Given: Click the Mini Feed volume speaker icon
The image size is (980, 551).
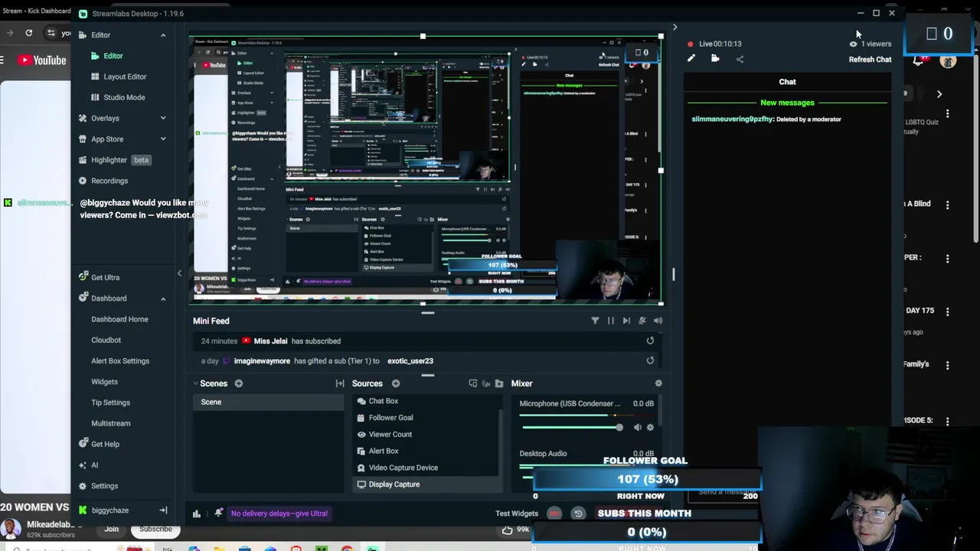Looking at the screenshot, I should (658, 321).
